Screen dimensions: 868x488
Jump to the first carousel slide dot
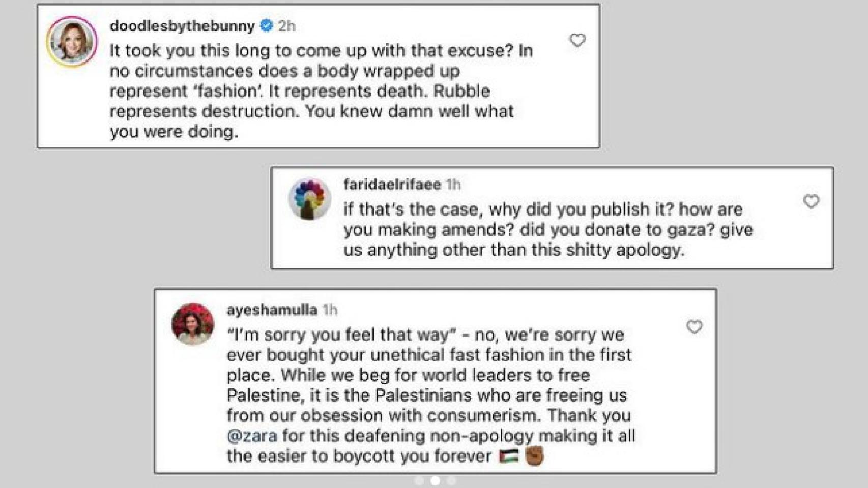tap(419, 480)
